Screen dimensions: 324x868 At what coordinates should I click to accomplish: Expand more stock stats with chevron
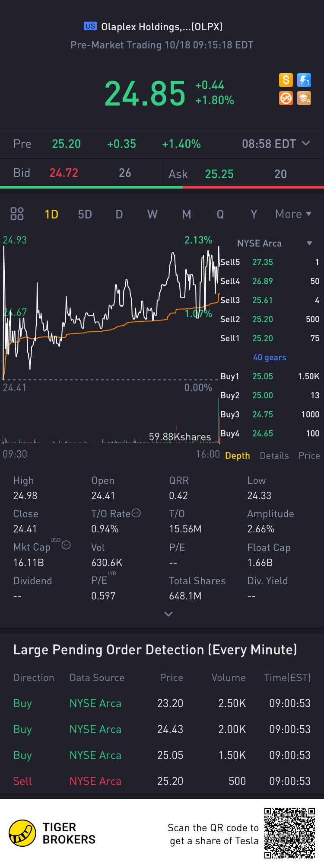[x=168, y=614]
